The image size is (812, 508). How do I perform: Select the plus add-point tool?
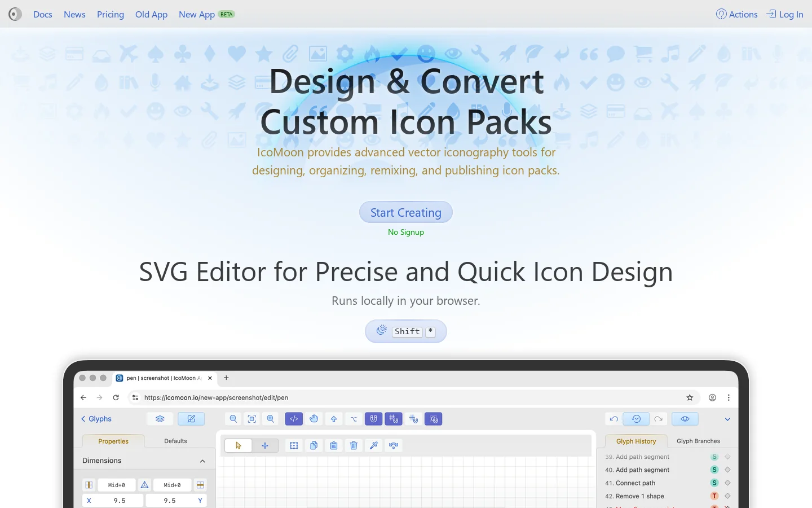(x=265, y=445)
